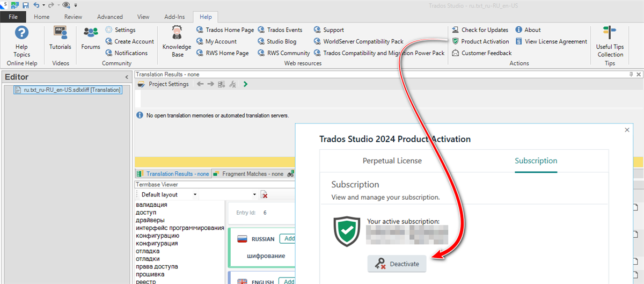Select term доступ in termbase list

click(x=146, y=213)
